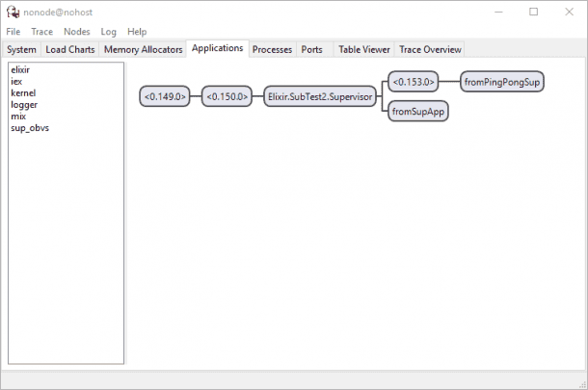
Task: Select the fromSupApp process node
Action: point(418,112)
